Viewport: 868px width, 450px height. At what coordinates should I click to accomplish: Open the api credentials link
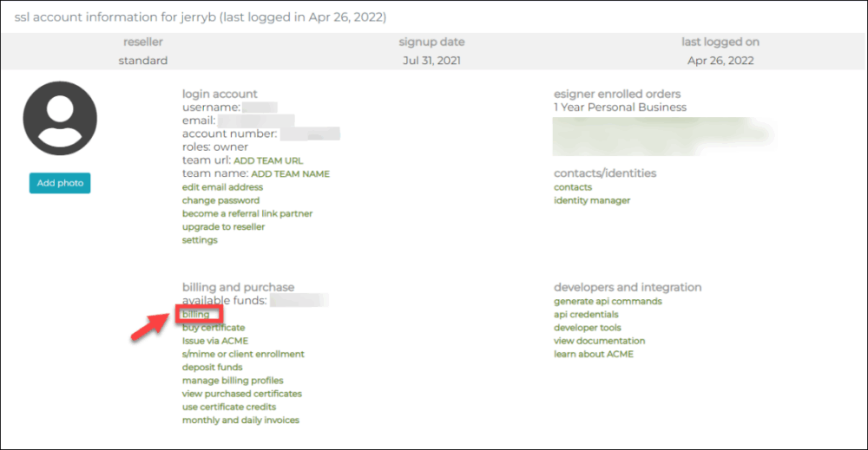586,315
